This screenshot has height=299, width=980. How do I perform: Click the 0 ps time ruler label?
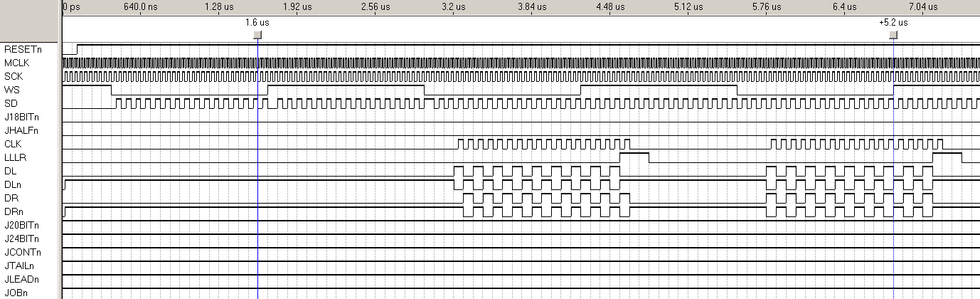click(72, 7)
